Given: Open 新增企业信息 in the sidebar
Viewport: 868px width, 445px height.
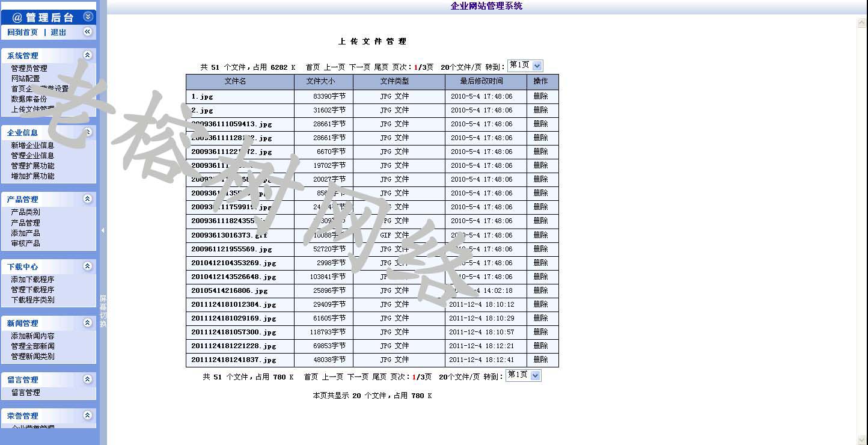Looking at the screenshot, I should (32, 146).
